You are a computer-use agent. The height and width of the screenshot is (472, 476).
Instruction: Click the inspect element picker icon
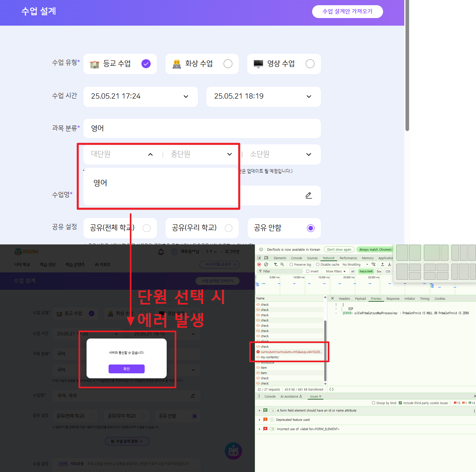pos(259,258)
